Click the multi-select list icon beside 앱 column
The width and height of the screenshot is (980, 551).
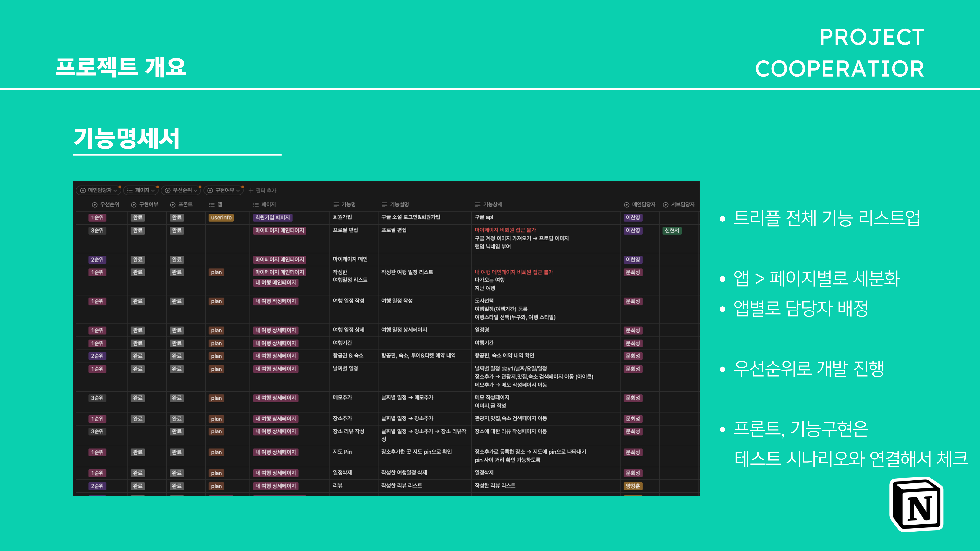(x=211, y=204)
